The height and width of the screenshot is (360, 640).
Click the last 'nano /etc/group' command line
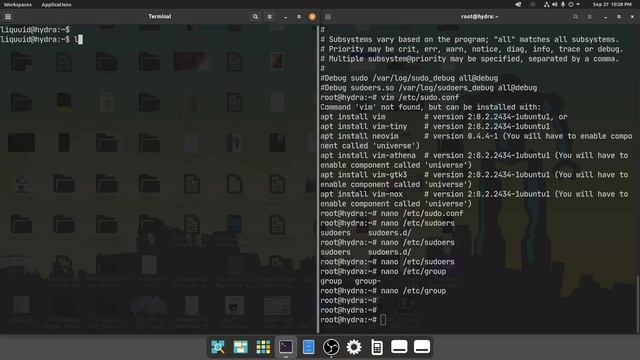tap(383, 291)
